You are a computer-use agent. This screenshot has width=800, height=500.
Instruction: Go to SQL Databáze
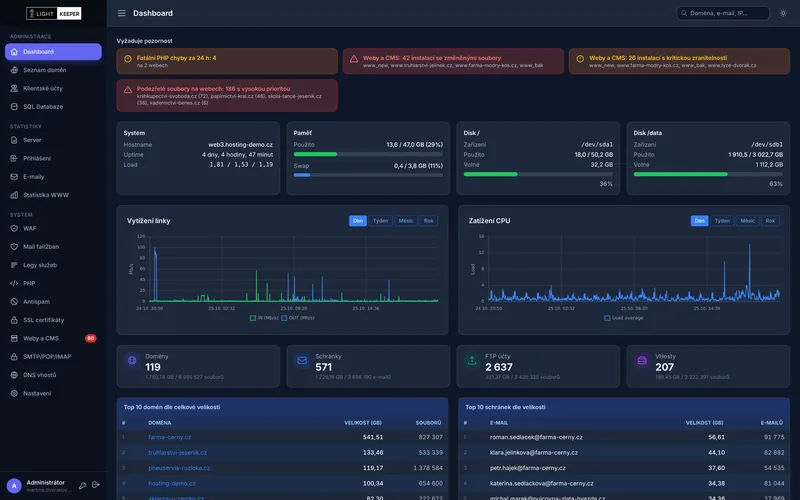coord(53,107)
